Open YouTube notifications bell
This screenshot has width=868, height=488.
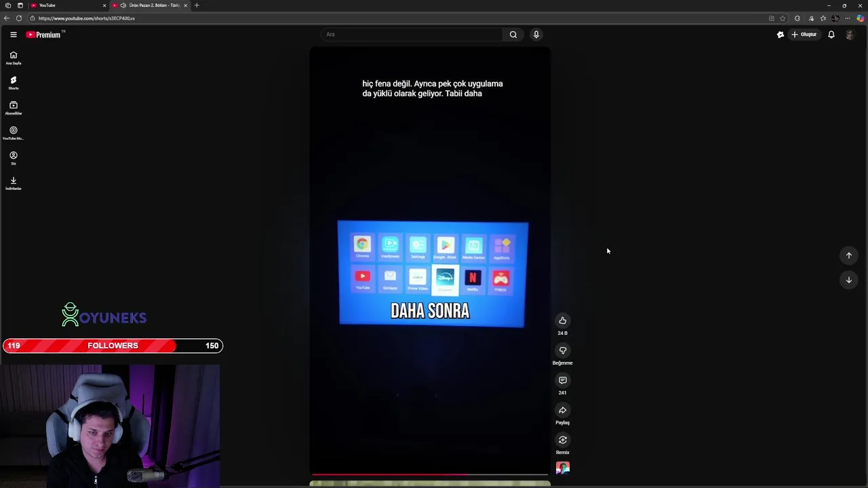[831, 35]
